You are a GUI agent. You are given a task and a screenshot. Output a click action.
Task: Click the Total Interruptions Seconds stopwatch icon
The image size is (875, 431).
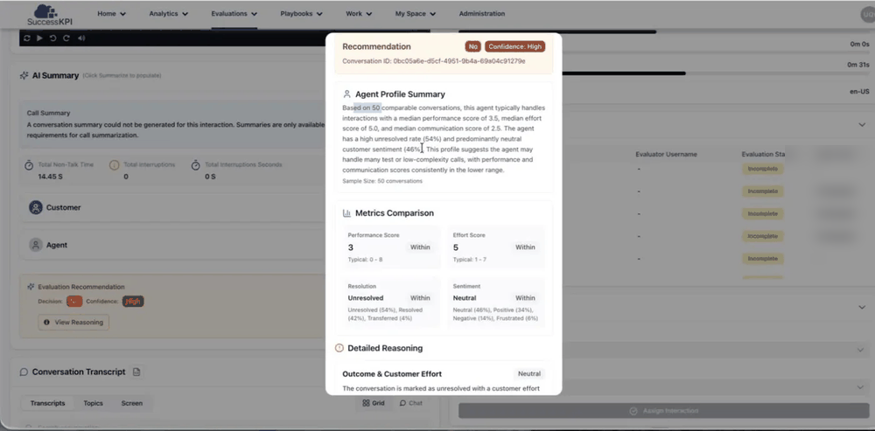pyautogui.click(x=195, y=165)
